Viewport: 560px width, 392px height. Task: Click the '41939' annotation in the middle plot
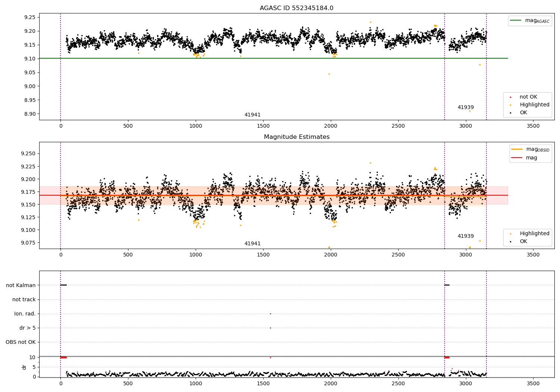coord(466,236)
